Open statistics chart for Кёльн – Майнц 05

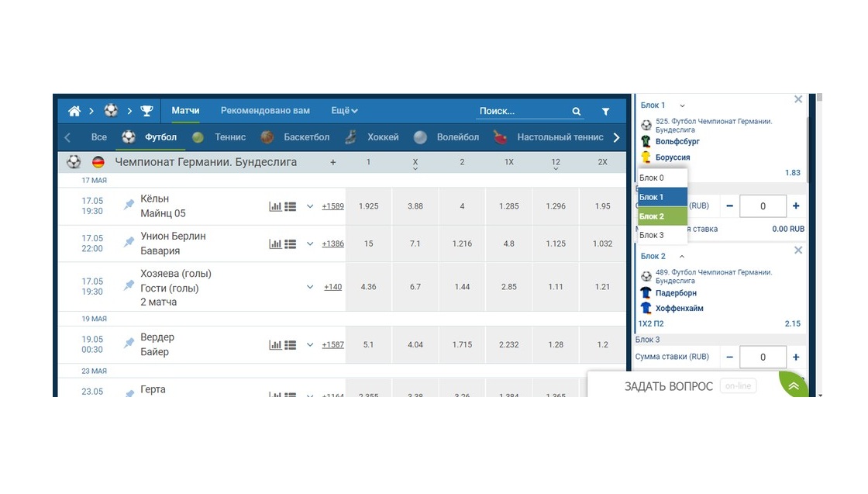point(275,206)
